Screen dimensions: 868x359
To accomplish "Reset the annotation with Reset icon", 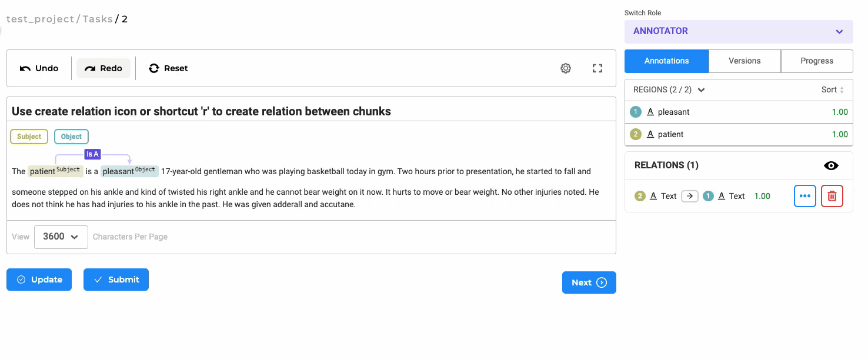I will [x=169, y=68].
